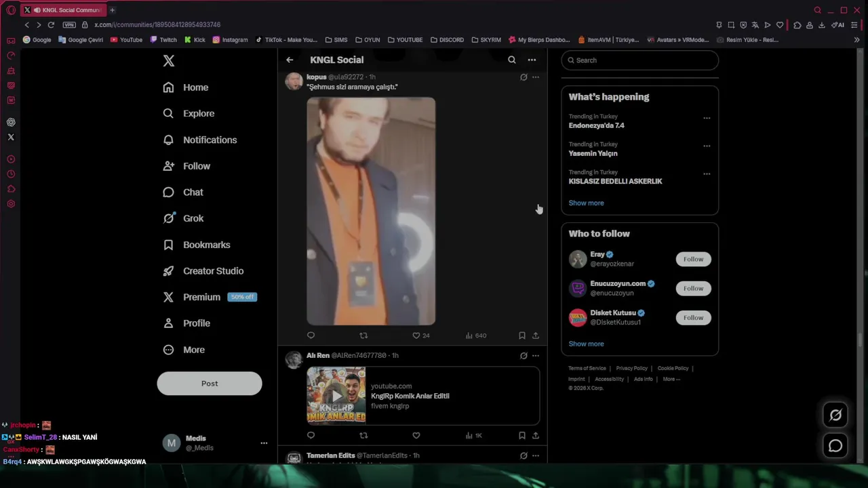Open Creator Studio in sidebar

[203, 270]
